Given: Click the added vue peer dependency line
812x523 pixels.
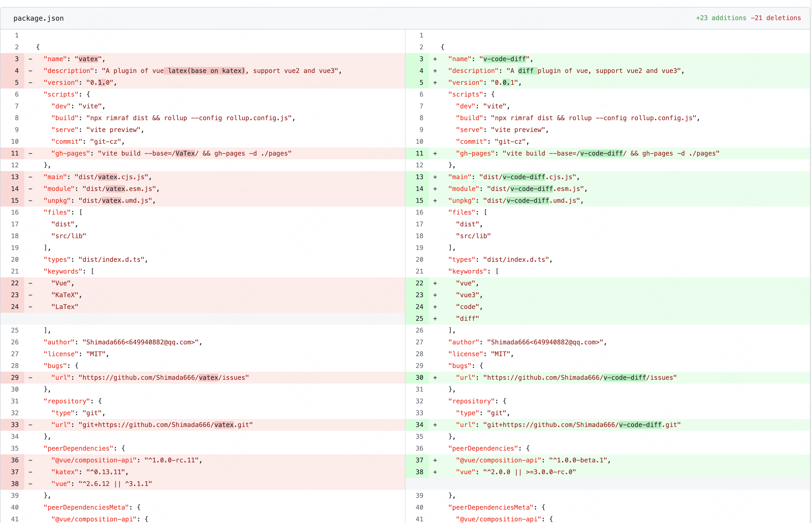Looking at the screenshot, I should tap(516, 472).
